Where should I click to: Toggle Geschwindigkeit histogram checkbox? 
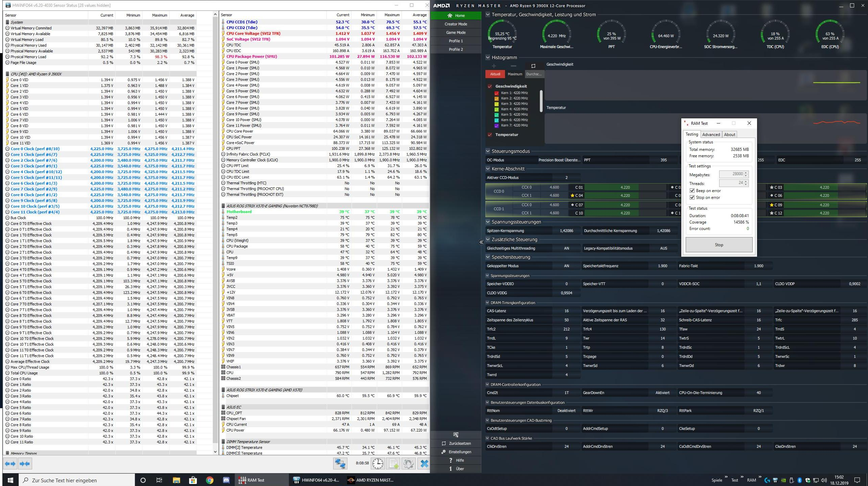[490, 86]
